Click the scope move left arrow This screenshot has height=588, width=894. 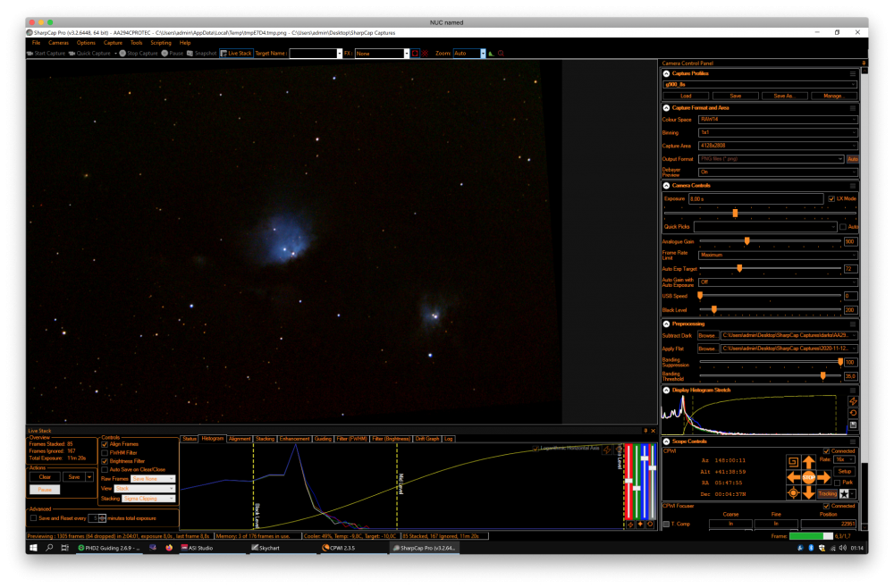794,477
